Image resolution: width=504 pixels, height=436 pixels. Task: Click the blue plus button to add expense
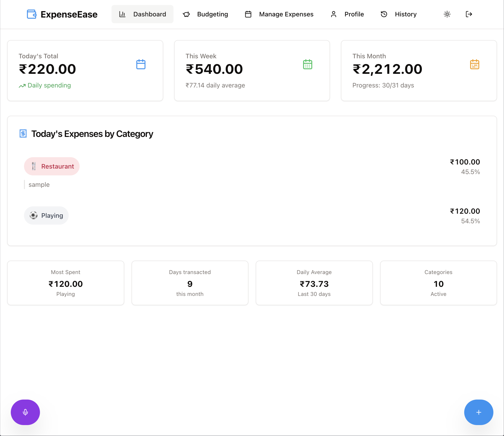point(478,412)
